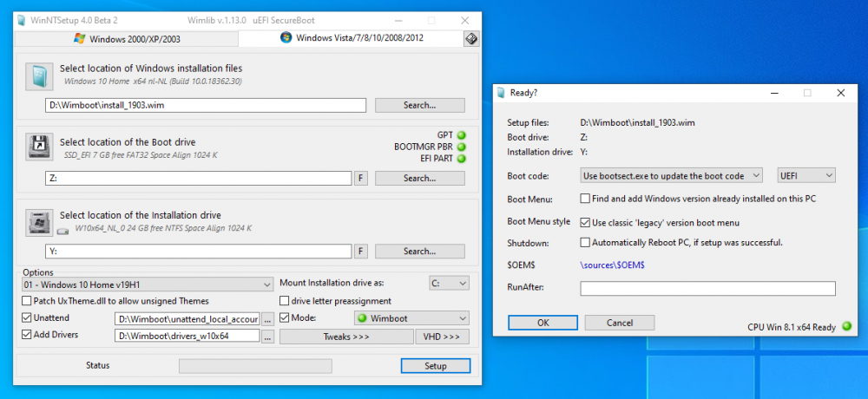This screenshot has width=868, height=399.
Task: Click 'W10x64_NL_0 24 GB free NTFS' text
Action: [162, 228]
